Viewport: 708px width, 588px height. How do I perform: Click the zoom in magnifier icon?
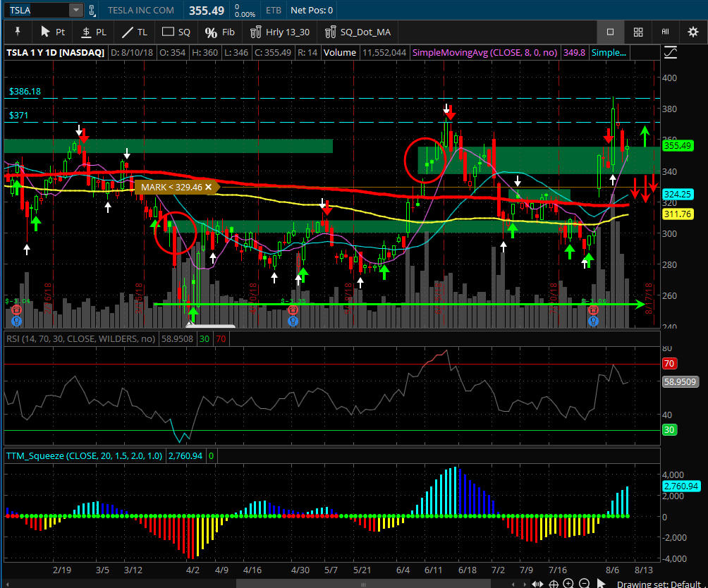[x=569, y=583]
